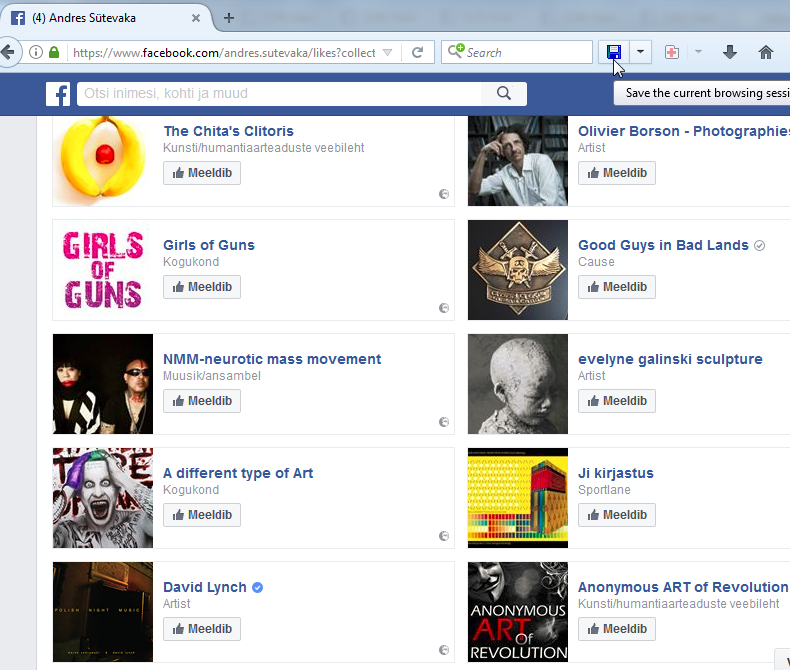Open the session manager dropdown arrow
The width and height of the screenshot is (790, 670).
[x=640, y=52]
